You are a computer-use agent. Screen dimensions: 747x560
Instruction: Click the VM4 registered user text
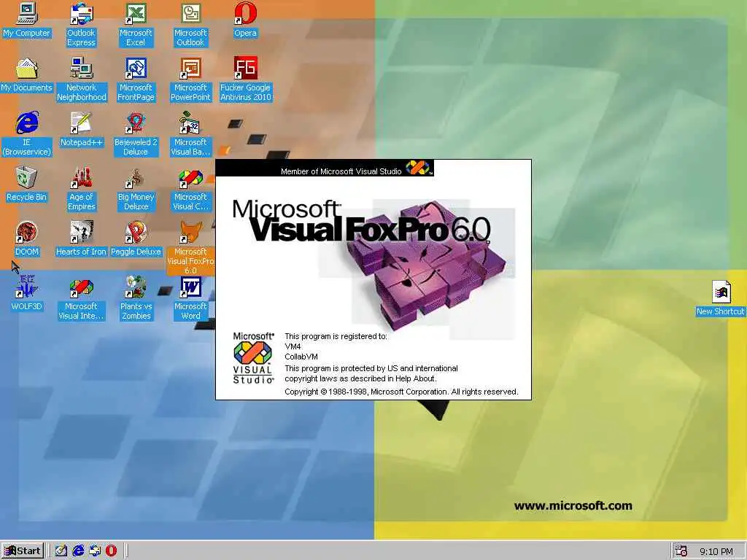point(293,346)
